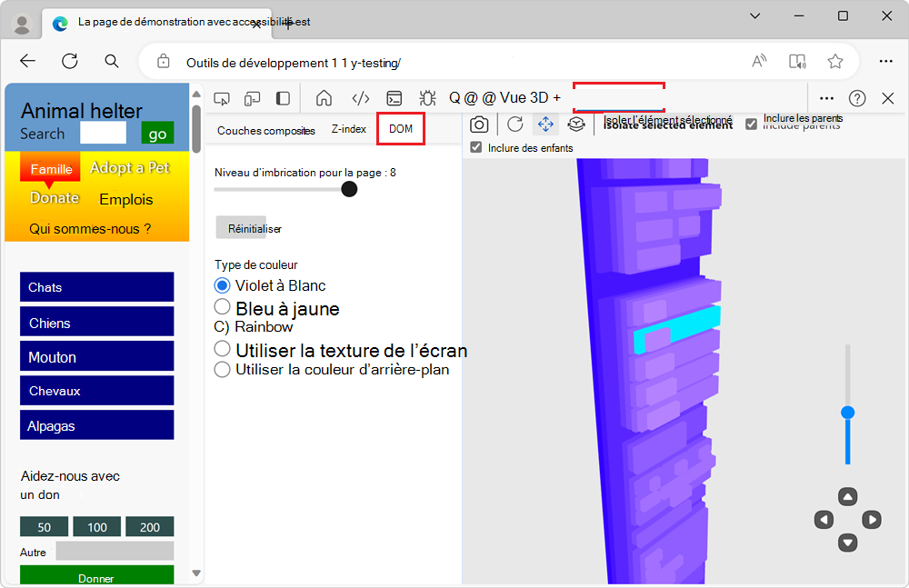The height and width of the screenshot is (588, 909).
Task: Add page to favorites star
Action: click(x=834, y=61)
